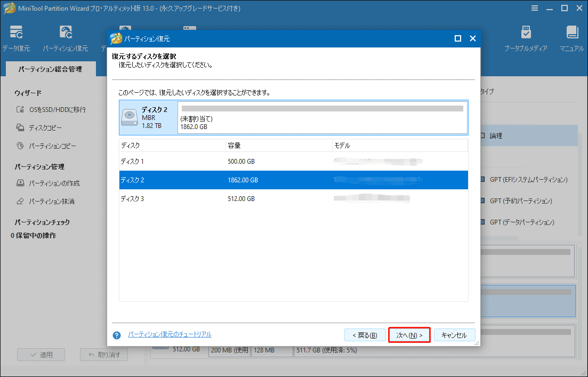Screen dimensions: 588x377
Task: Select the ディスク 2 row
Action: tap(294, 180)
